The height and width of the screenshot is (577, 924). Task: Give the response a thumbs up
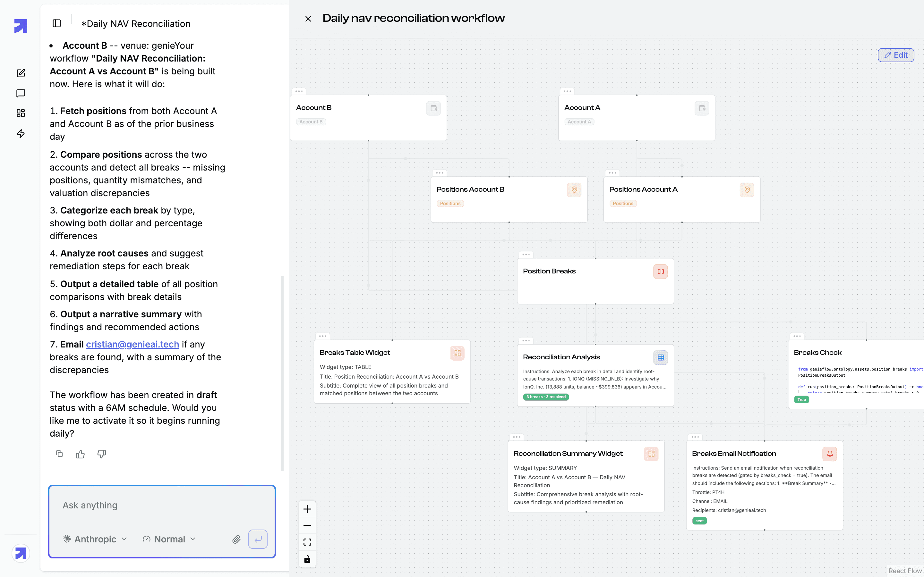[80, 454]
